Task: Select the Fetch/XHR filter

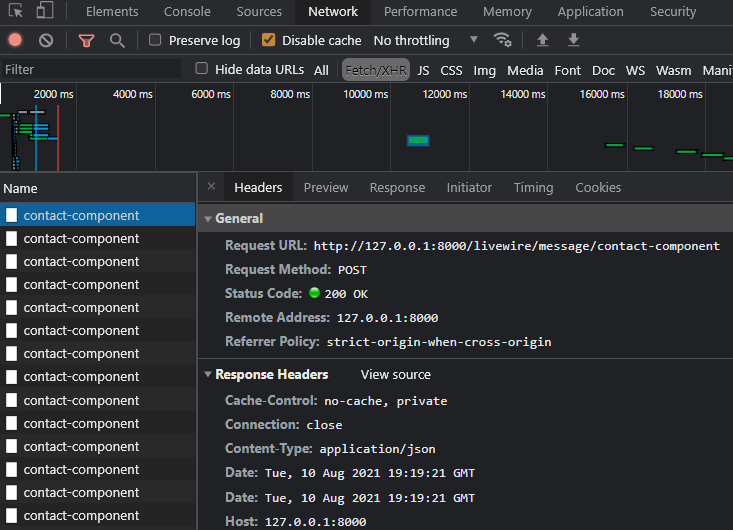Action: tap(376, 70)
